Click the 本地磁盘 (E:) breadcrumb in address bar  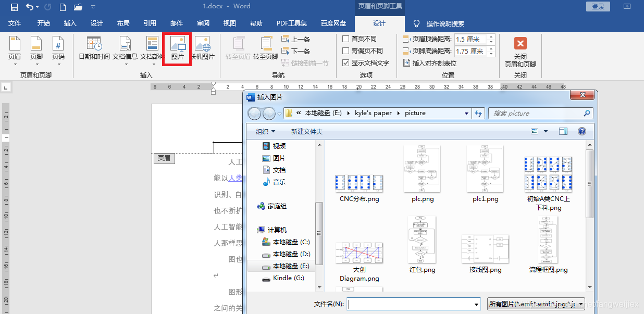pos(324,113)
